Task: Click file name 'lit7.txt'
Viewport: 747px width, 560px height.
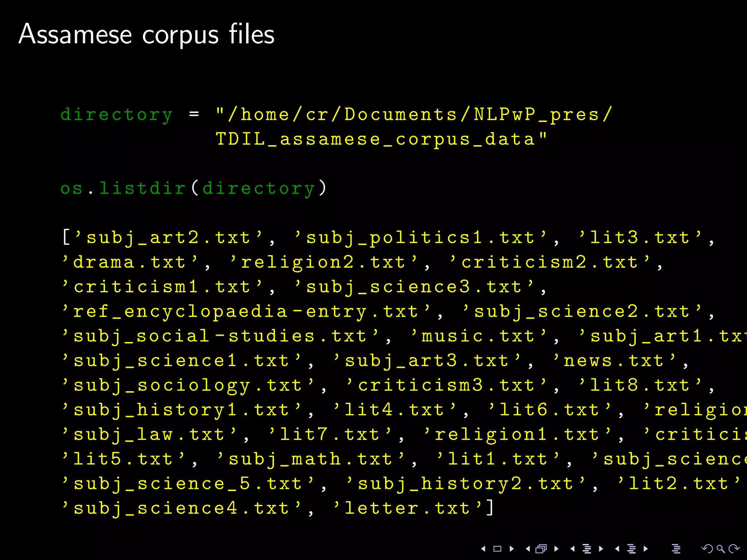Action: coord(330,434)
